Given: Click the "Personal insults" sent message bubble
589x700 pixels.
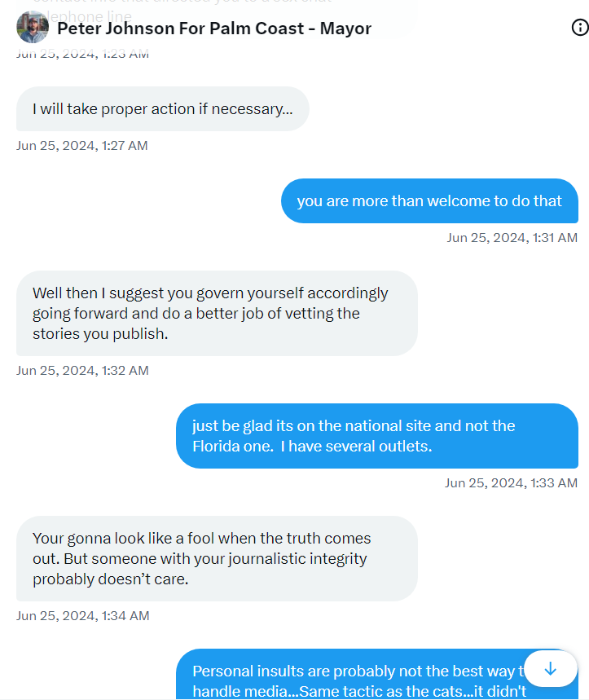Looking at the screenshot, I should click(x=350, y=676).
